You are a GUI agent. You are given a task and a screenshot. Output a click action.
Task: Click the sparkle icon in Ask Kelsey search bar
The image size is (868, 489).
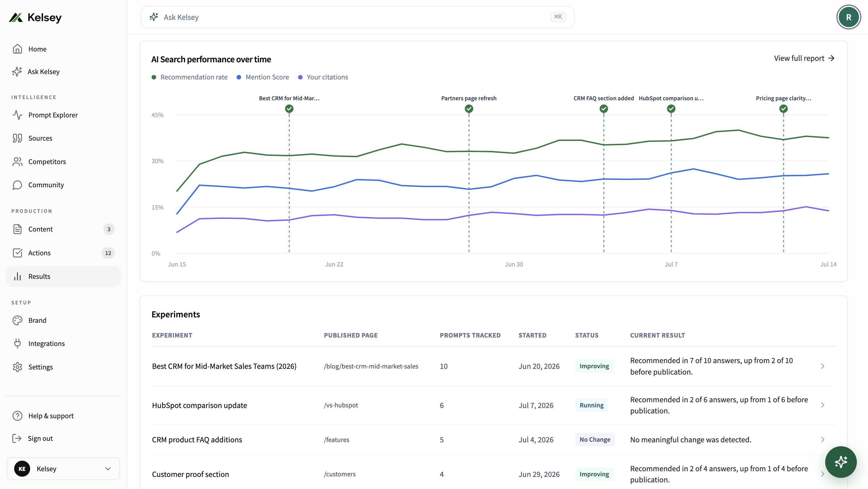click(x=154, y=17)
